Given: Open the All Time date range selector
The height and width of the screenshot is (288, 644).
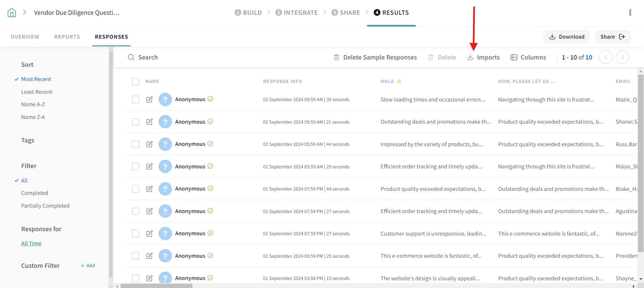Looking at the screenshot, I should [x=31, y=243].
